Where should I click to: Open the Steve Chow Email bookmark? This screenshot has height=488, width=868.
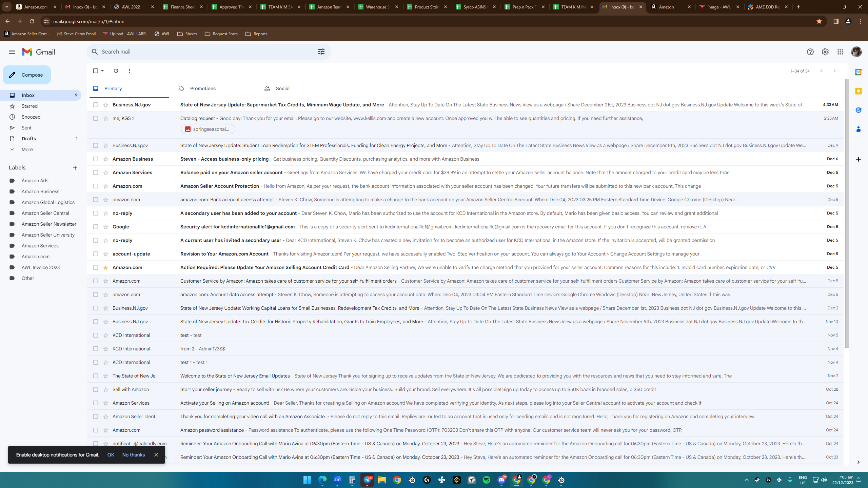pyautogui.click(x=76, y=34)
